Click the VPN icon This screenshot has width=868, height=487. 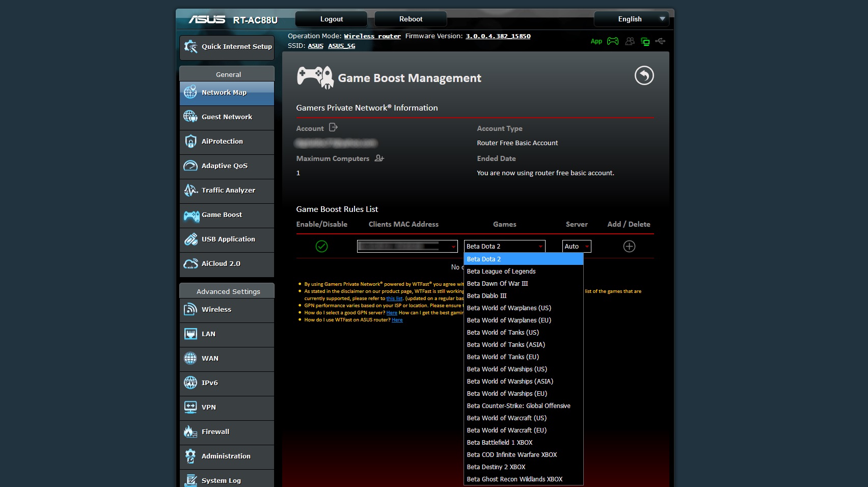point(191,408)
